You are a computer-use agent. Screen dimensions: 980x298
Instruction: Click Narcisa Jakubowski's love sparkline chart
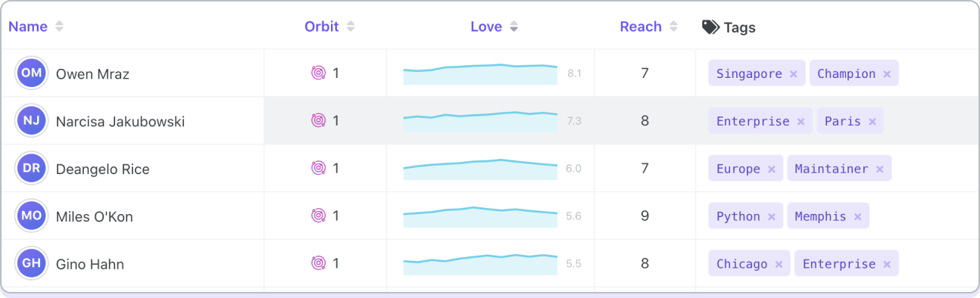coord(480,122)
